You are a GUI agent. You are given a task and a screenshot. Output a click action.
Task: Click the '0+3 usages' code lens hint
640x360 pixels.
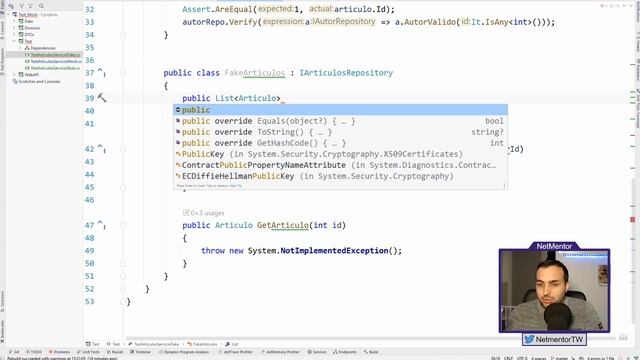(x=204, y=213)
